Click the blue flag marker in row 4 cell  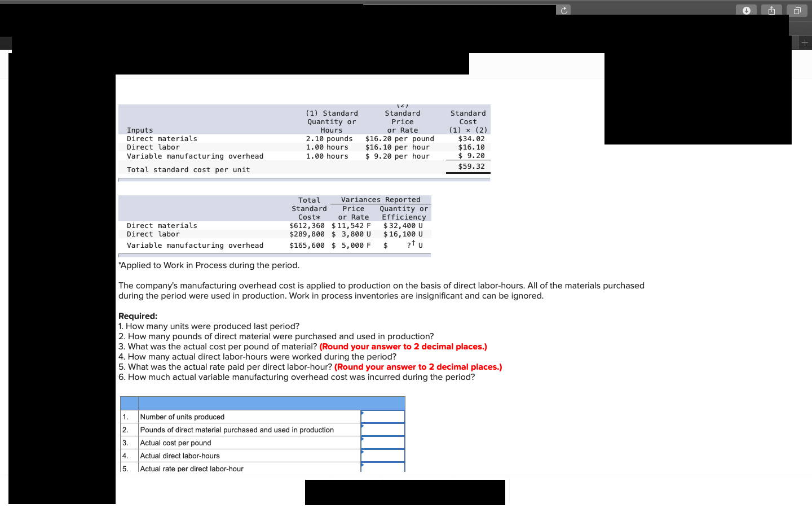(x=361, y=452)
